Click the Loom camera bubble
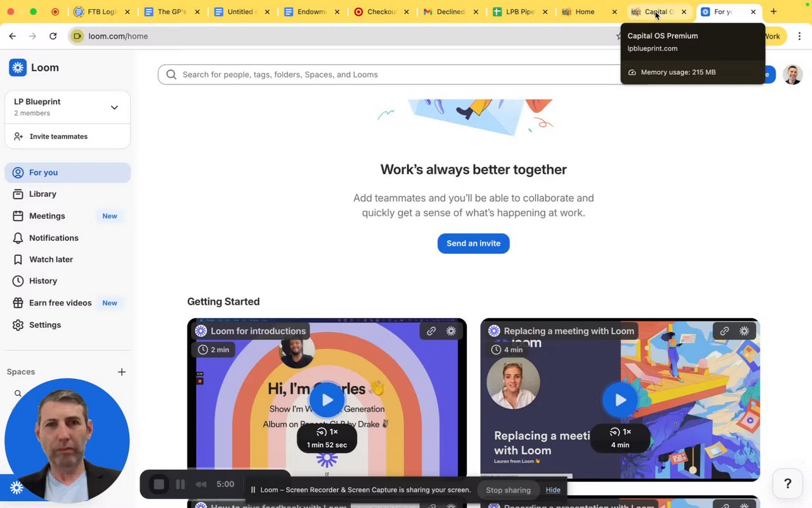The height and width of the screenshot is (508, 812). (67, 440)
